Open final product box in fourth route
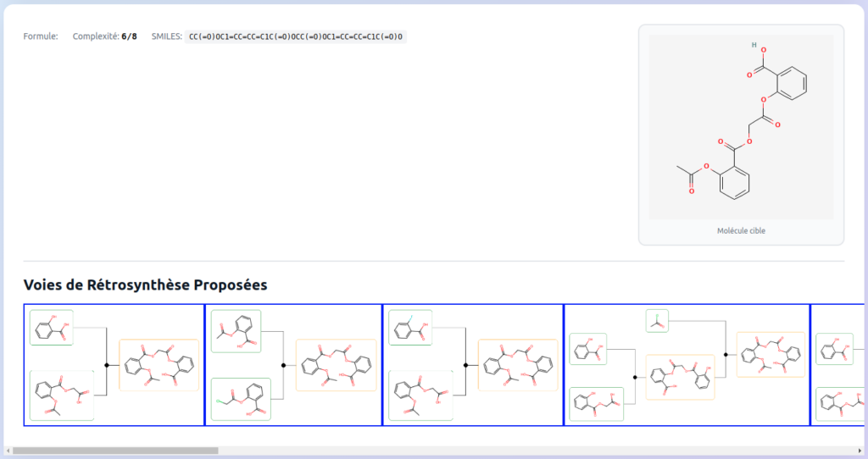868x459 pixels. point(771,354)
